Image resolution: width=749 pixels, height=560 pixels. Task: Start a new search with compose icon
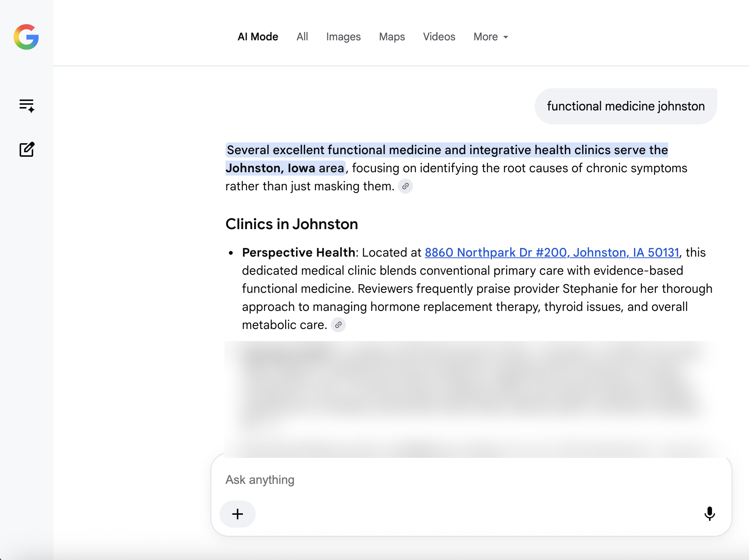(27, 149)
